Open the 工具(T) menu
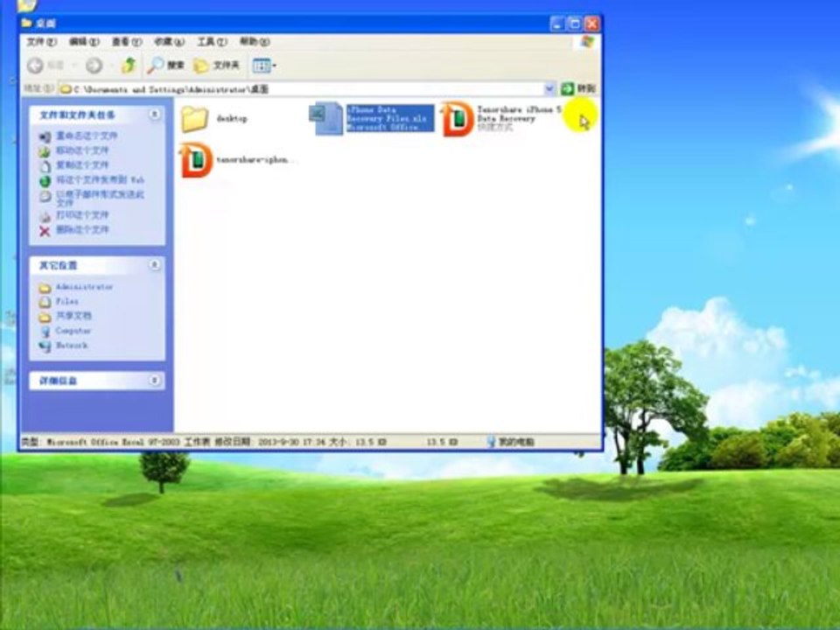The width and height of the screenshot is (840, 630). coord(212,42)
